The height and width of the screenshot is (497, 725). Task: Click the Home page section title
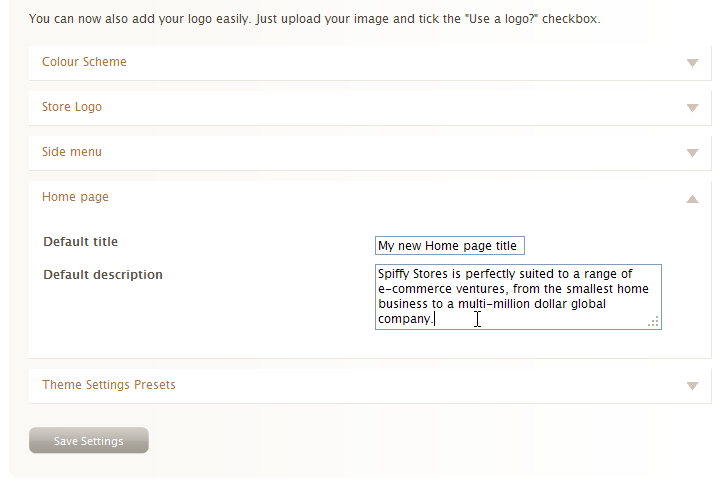point(75,197)
